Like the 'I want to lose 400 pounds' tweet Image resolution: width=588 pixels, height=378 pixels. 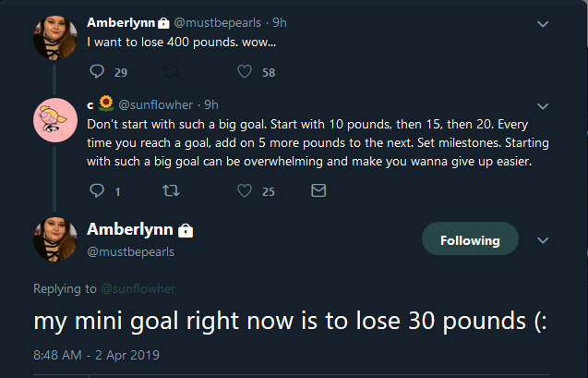pos(245,71)
